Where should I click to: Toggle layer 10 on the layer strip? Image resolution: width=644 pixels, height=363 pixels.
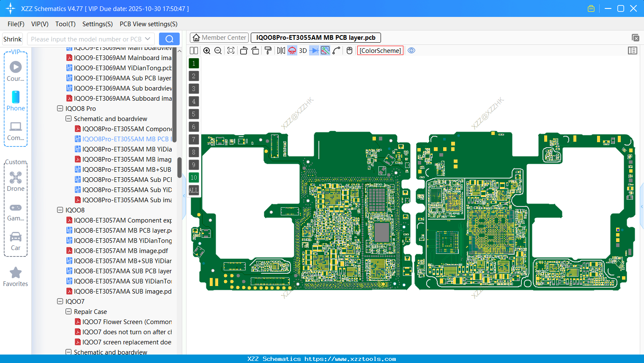[194, 177]
